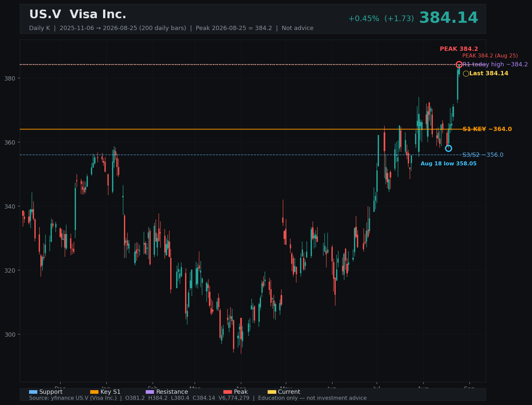Screen dimensions: 532x405
Task: Click the red peak circle marker at 384.2
Action: tap(459, 64)
